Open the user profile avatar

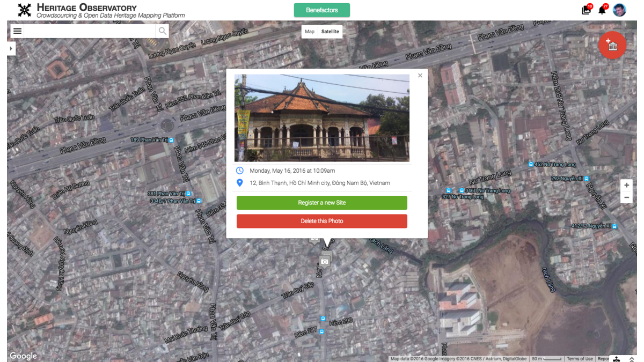coord(619,10)
